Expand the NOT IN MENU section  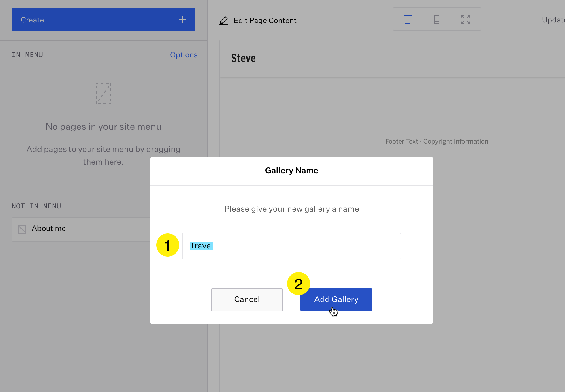pos(36,206)
